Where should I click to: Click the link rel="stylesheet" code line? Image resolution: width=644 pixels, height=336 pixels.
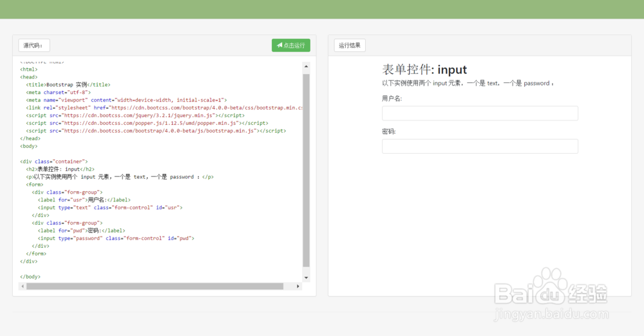coord(164,107)
